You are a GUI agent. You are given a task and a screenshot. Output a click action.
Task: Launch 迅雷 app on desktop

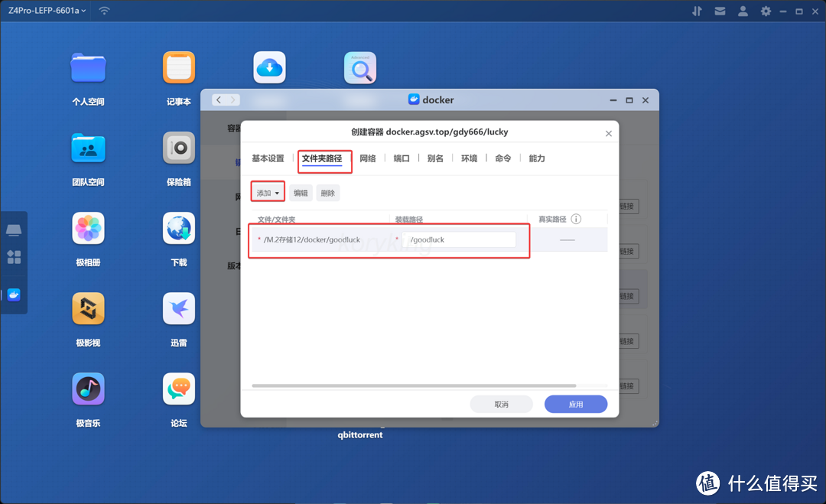(x=178, y=308)
